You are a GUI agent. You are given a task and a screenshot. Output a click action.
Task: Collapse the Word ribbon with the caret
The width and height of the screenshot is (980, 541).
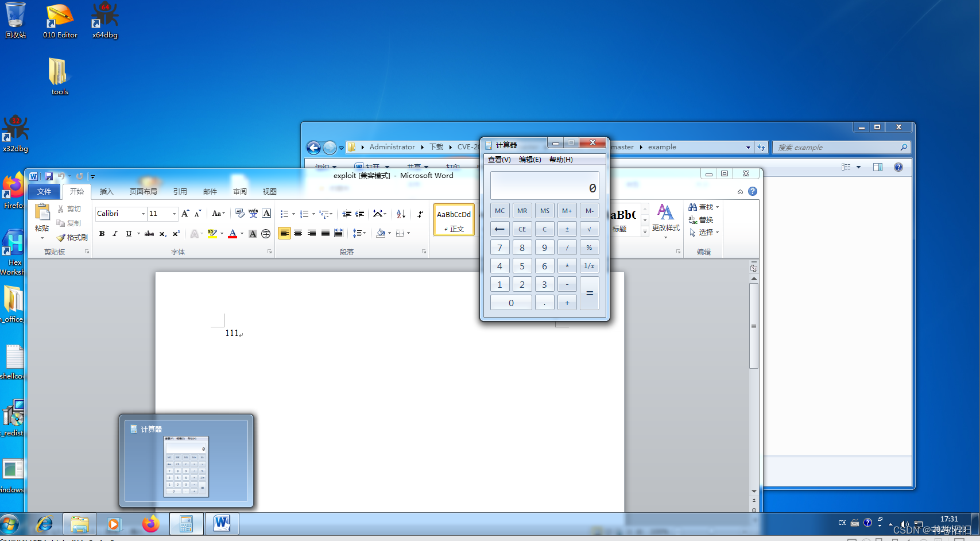740,192
